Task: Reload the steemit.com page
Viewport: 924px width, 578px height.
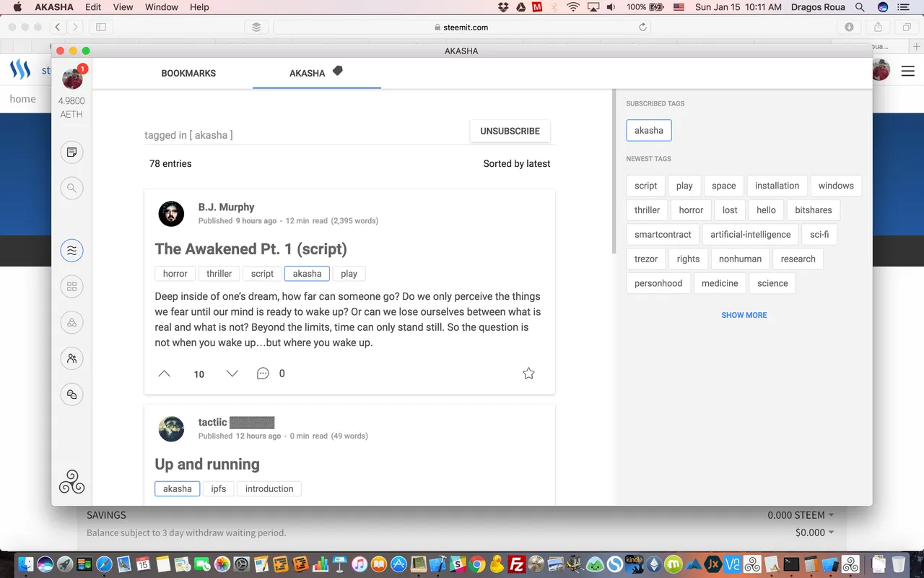Action: [x=642, y=27]
